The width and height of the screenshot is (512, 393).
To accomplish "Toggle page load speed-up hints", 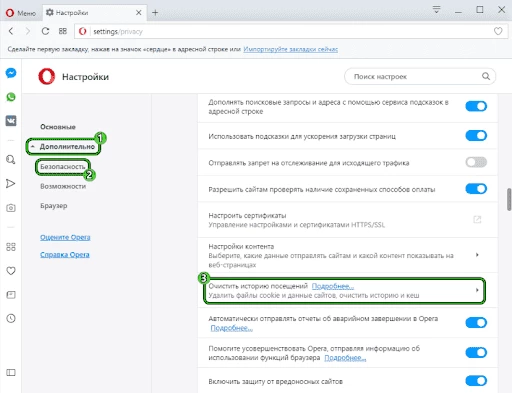I will tap(476, 136).
